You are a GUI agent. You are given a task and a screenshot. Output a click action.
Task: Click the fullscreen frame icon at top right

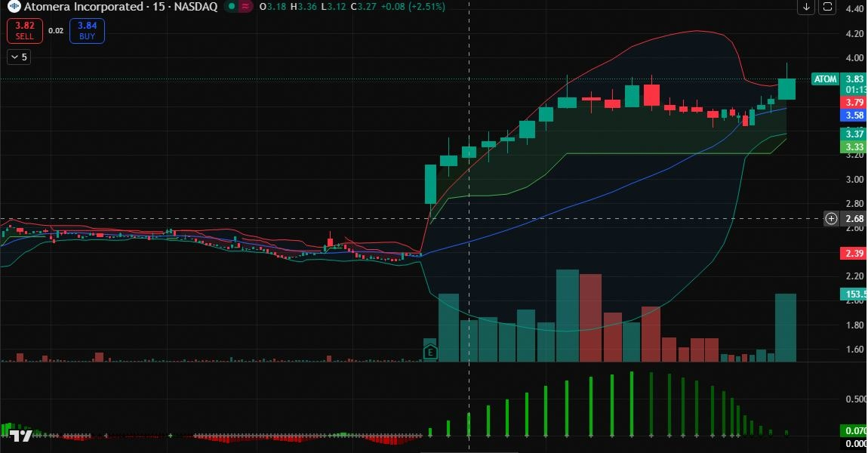coord(827,7)
